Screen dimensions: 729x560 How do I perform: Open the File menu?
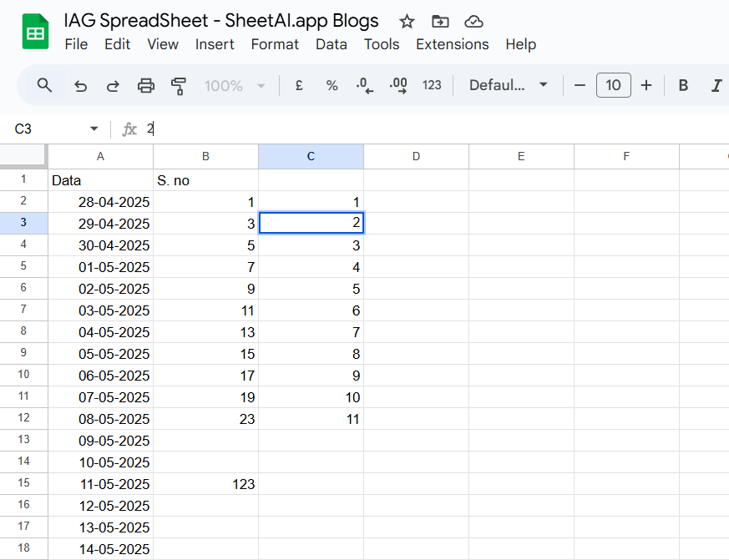pos(76,44)
